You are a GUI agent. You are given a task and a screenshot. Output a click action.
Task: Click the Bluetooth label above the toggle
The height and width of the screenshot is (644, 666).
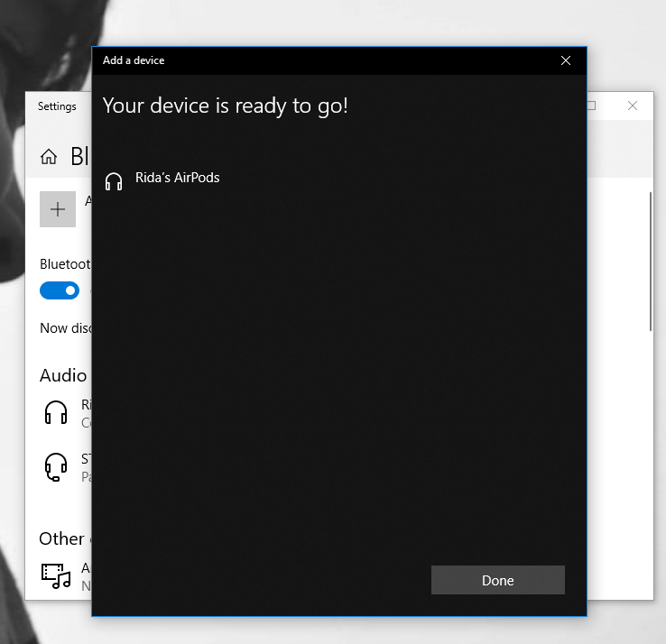(65, 263)
